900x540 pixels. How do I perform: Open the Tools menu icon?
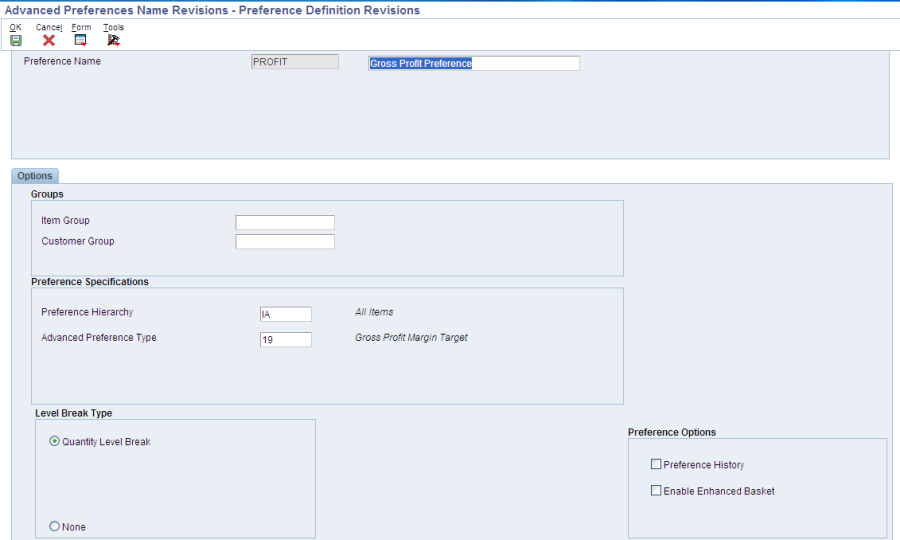pyautogui.click(x=113, y=40)
